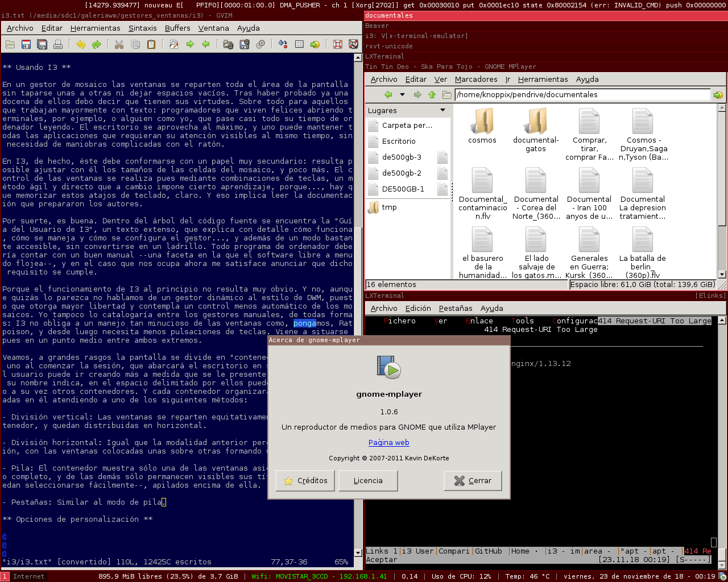Find next match in GVIM toolbar
The image size is (728, 582).
(x=190, y=44)
